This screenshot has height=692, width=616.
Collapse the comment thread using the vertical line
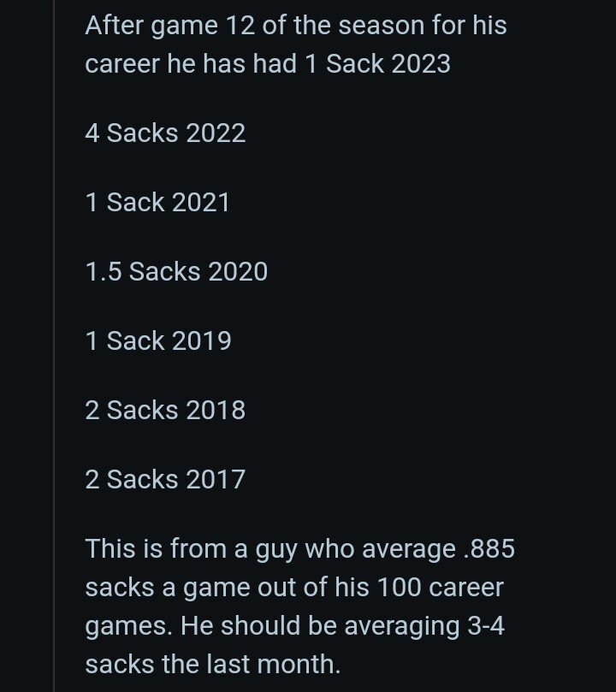(54, 342)
